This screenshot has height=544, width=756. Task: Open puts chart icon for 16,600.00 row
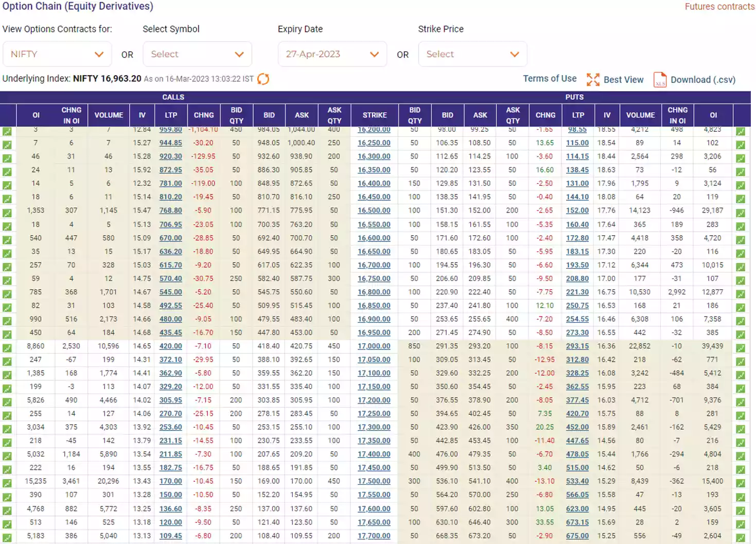pyautogui.click(x=741, y=240)
